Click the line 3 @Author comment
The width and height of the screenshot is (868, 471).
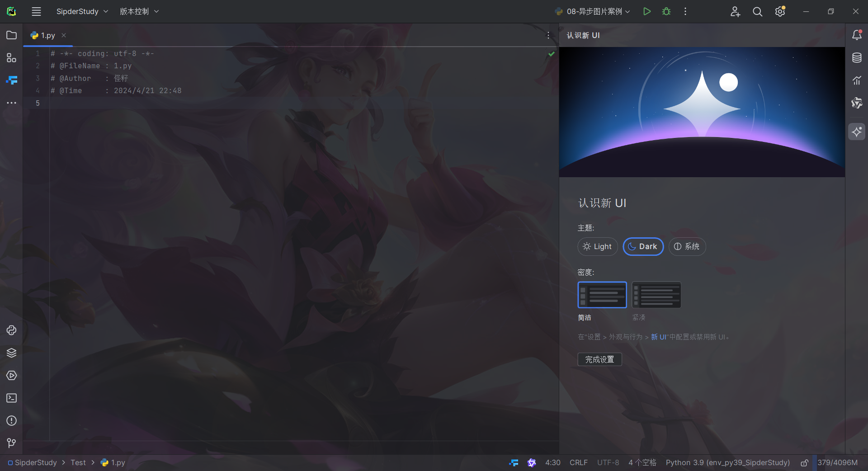[x=89, y=78]
